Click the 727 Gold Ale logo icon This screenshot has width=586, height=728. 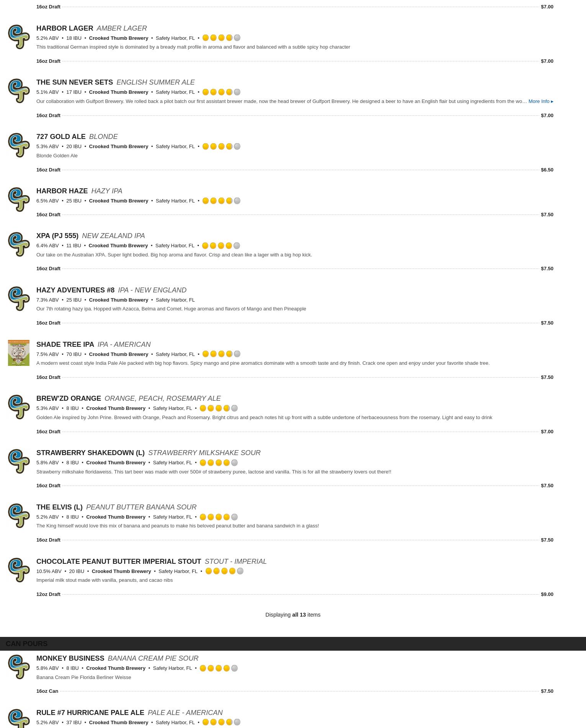pos(19,145)
